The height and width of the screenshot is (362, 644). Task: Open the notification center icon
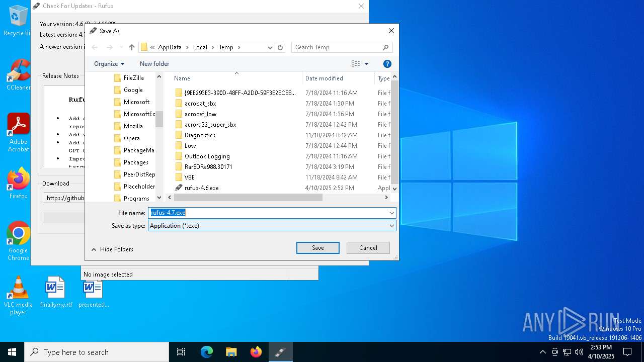[x=627, y=352]
